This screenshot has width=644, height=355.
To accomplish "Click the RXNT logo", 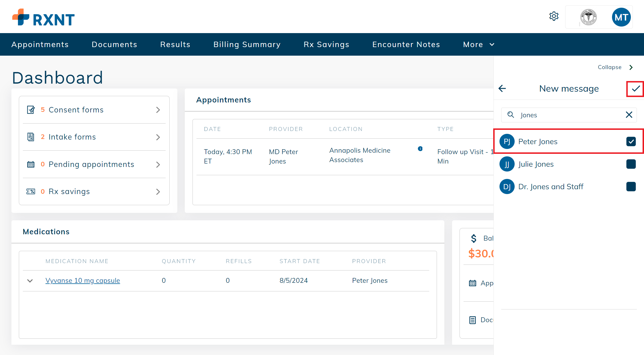I will [43, 17].
